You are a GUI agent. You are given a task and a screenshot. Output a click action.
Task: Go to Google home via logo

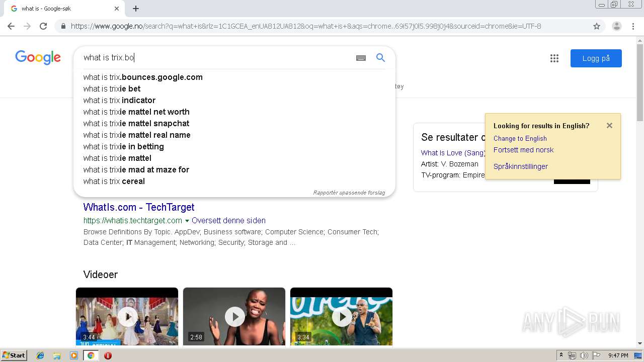38,57
